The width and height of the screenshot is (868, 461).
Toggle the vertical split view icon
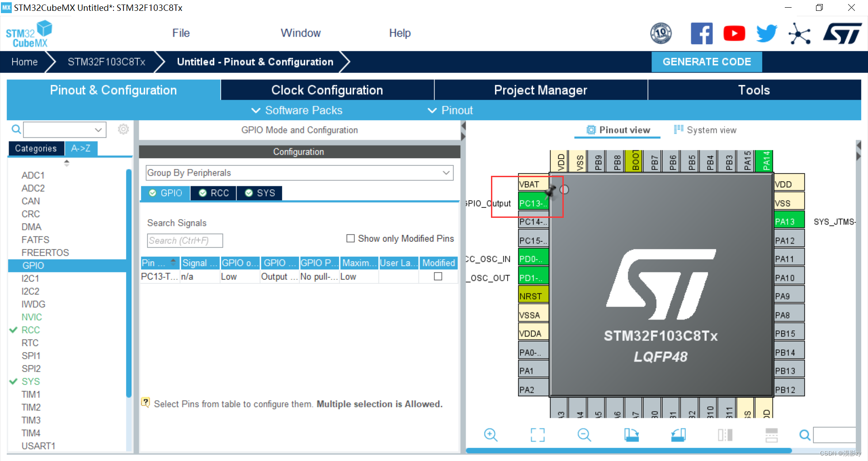click(725, 435)
